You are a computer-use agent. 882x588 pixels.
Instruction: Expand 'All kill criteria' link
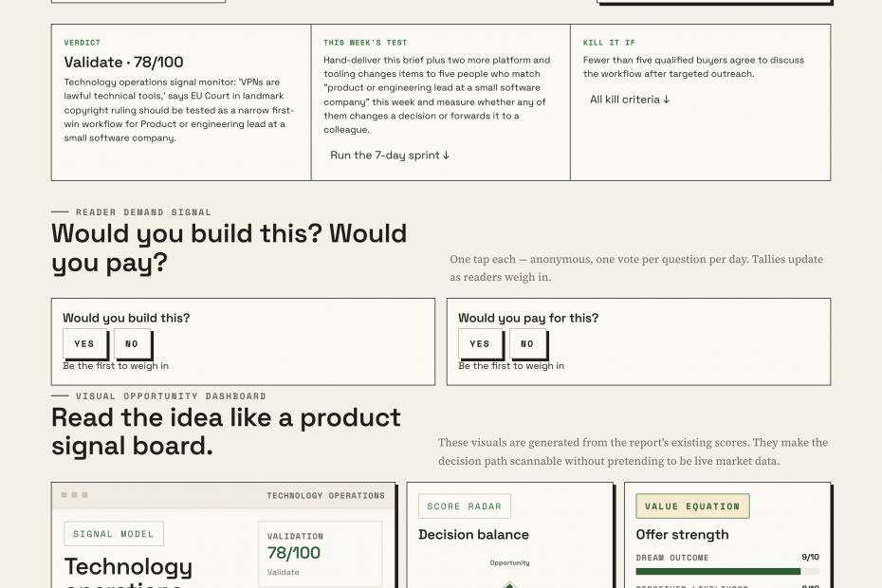click(630, 100)
